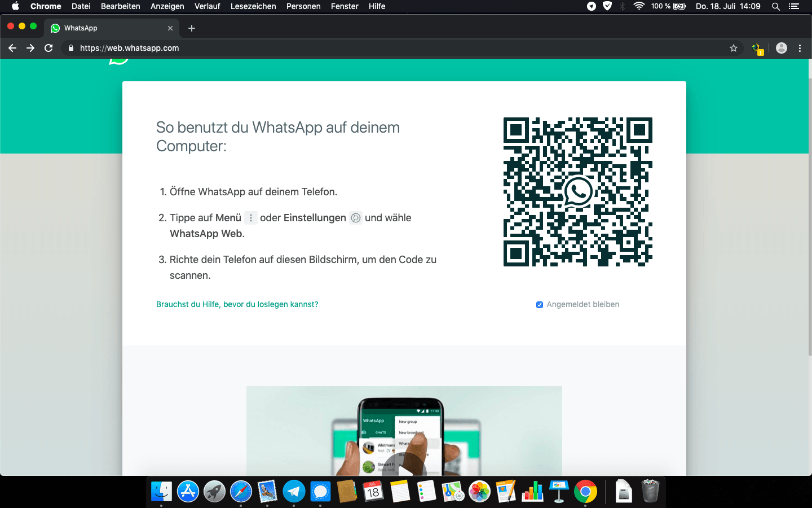Viewport: 812px width, 508px height.
Task: Open App Store from the dock
Action: tap(188, 492)
